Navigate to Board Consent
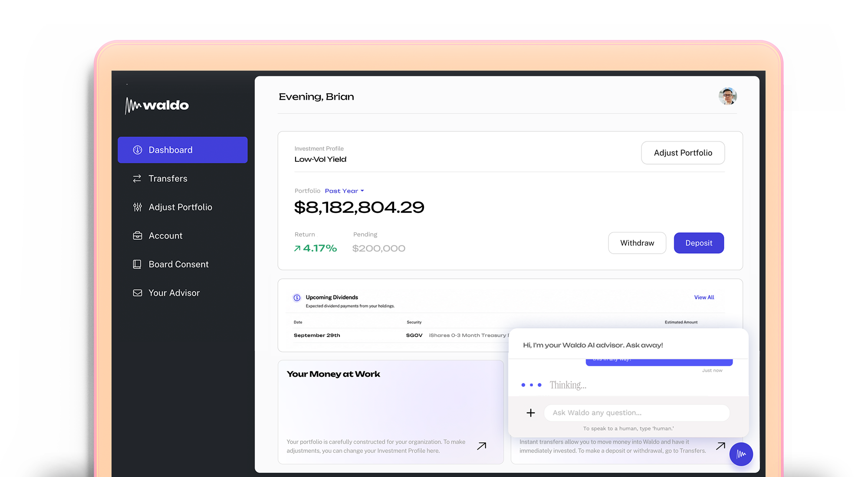 pyautogui.click(x=183, y=265)
